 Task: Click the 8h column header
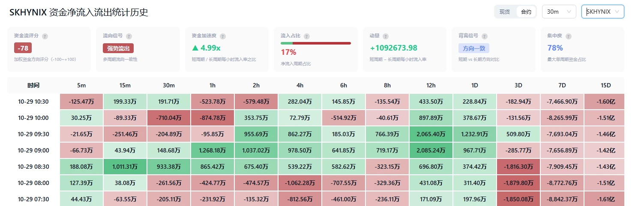(x=387, y=85)
